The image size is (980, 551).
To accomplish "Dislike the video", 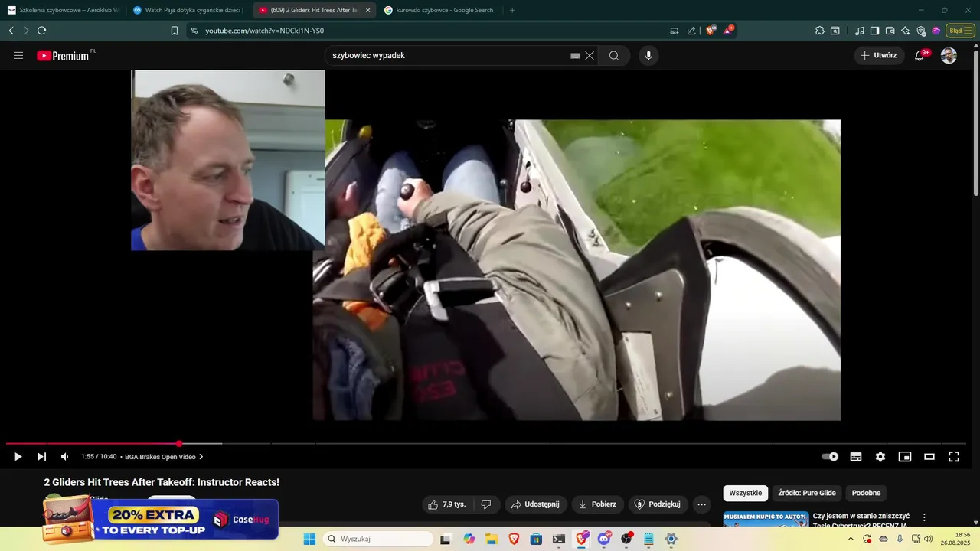I will (486, 504).
